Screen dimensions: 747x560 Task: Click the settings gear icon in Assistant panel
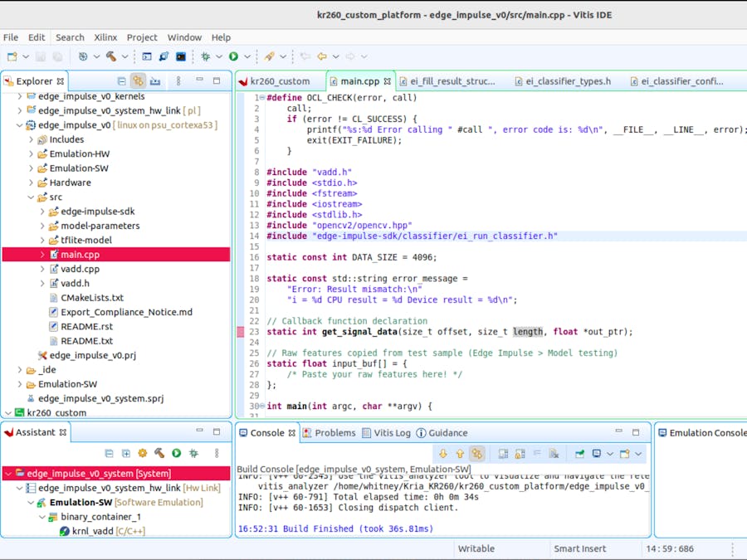click(x=143, y=453)
